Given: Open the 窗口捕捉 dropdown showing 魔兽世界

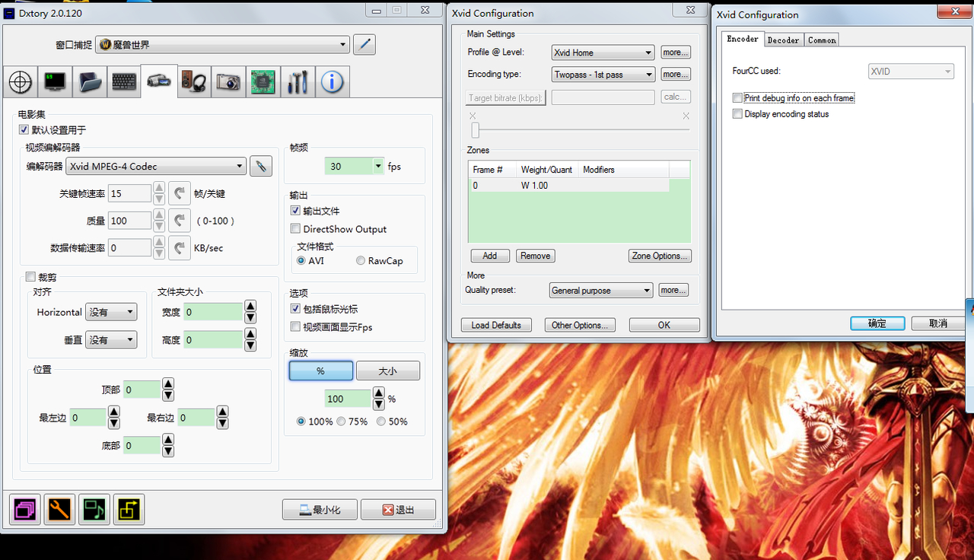Looking at the screenshot, I should coord(223,45).
